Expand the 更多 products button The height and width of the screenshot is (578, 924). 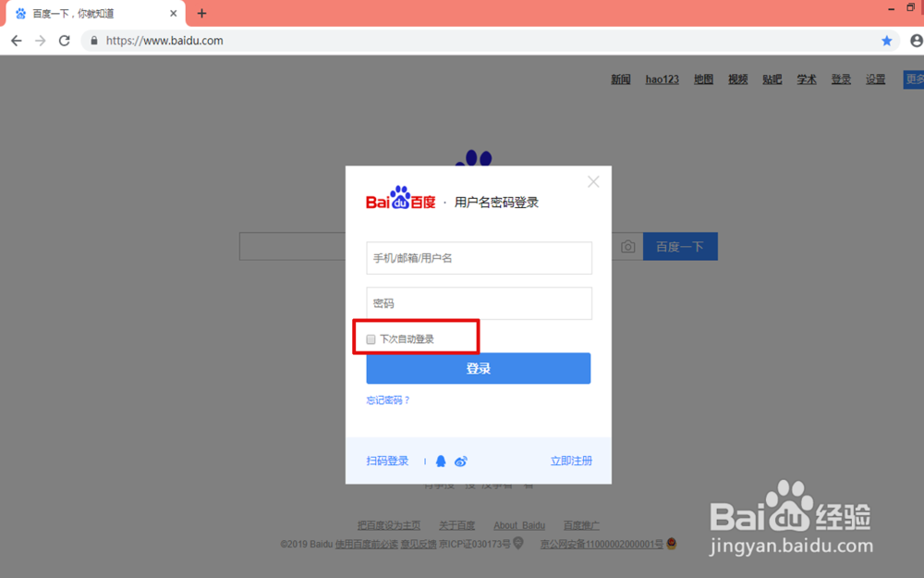point(914,79)
